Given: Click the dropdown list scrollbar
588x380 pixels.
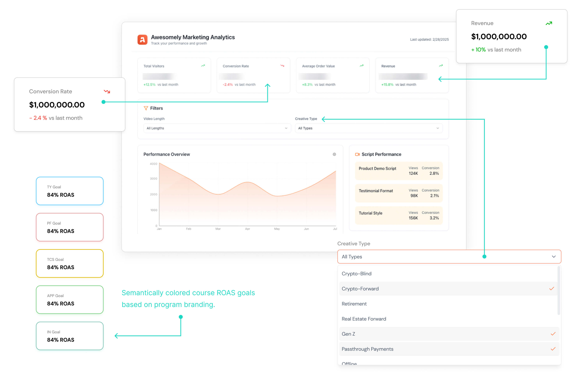Looking at the screenshot, I should [559, 290].
